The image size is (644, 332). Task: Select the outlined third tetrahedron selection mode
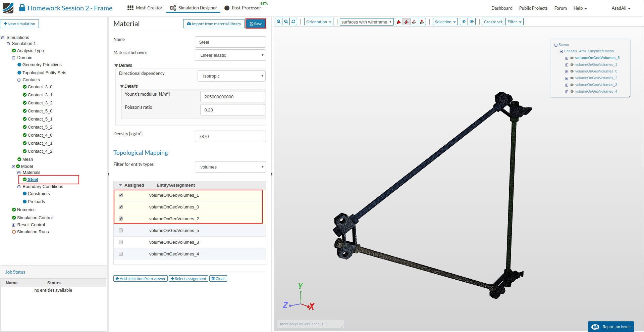[x=414, y=22]
